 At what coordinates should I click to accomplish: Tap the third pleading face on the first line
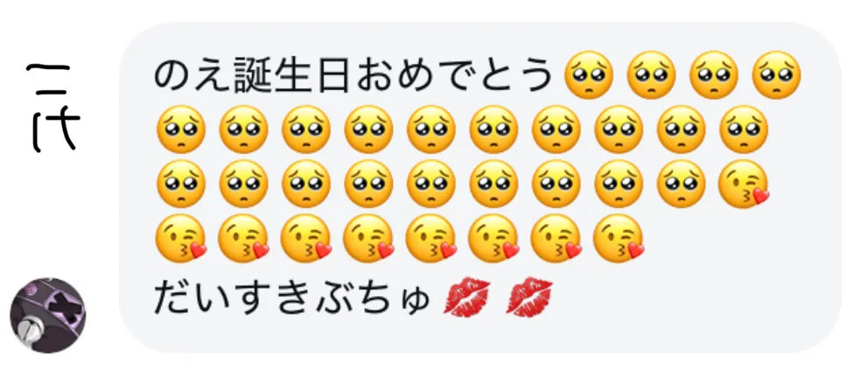(x=713, y=75)
